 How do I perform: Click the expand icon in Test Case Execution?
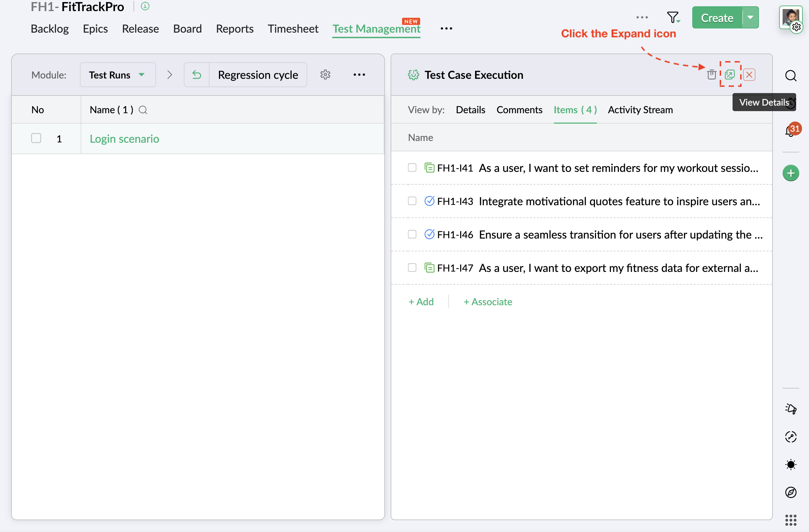pyautogui.click(x=730, y=75)
